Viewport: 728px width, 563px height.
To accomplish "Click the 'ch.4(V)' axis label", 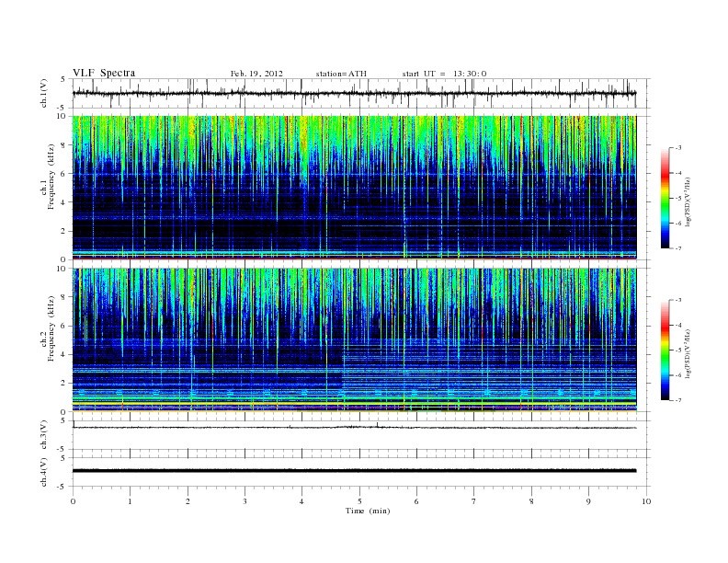I will tap(43, 472).
